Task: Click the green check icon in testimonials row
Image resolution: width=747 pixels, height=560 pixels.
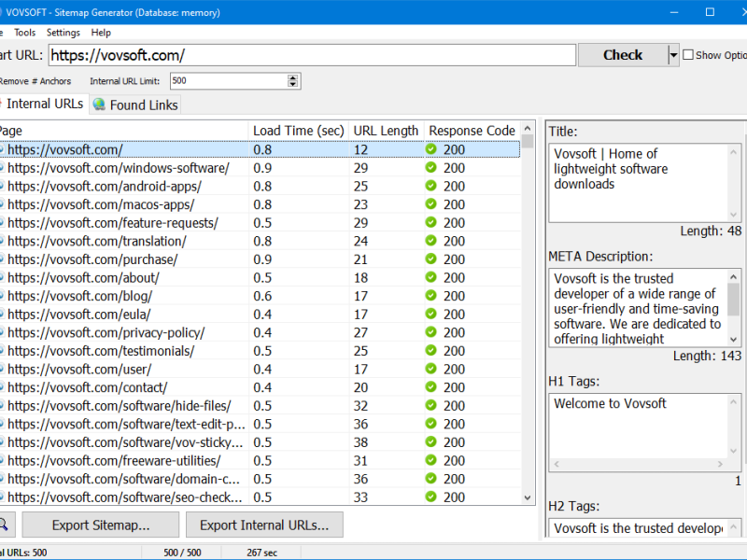Action: point(431,351)
